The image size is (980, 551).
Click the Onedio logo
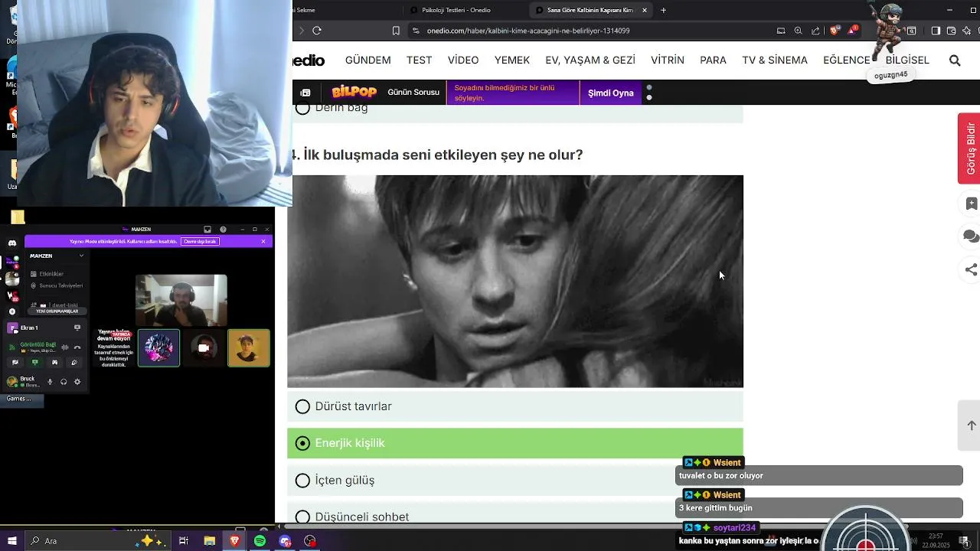coord(309,60)
